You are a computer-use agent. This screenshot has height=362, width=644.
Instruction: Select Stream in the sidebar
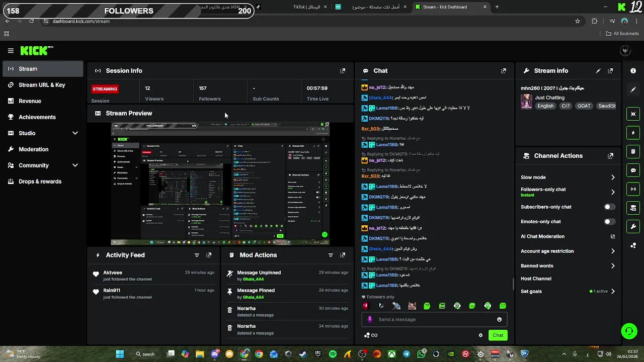[43, 69]
